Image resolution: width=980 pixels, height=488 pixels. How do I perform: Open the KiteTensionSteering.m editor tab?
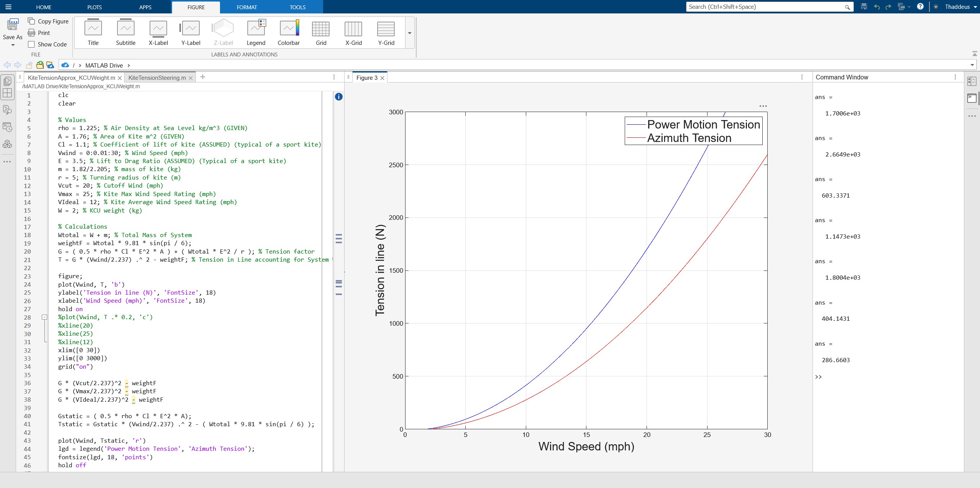[x=157, y=78]
